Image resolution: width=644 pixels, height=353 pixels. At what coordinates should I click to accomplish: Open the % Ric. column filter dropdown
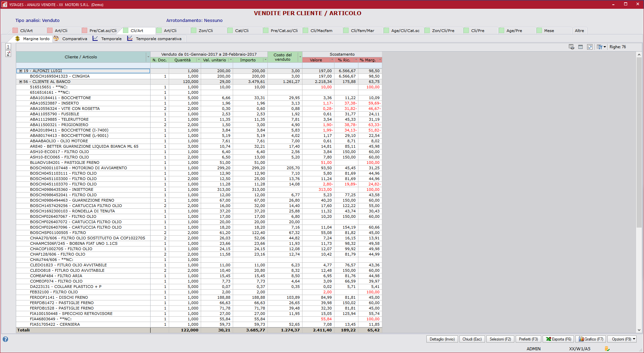[x=356, y=60]
